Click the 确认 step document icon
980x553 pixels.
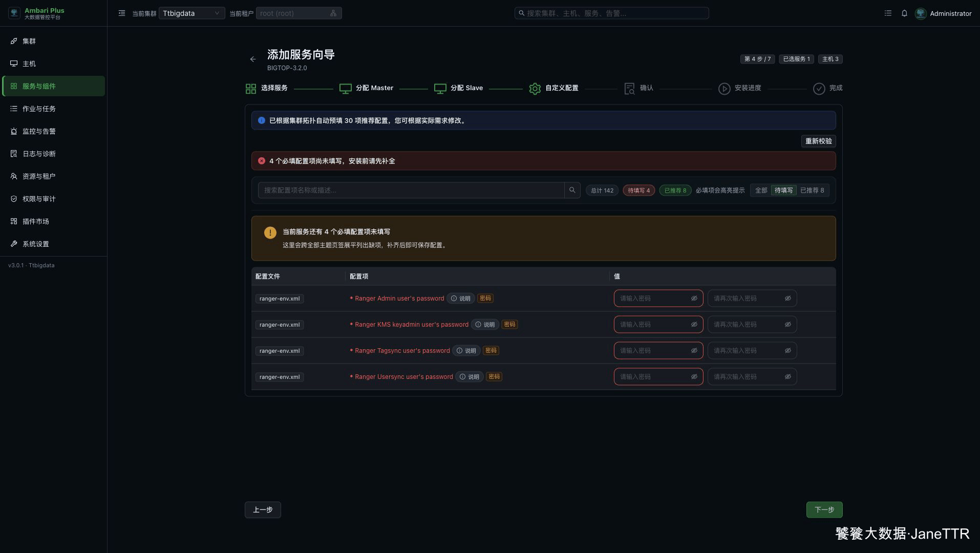(630, 89)
